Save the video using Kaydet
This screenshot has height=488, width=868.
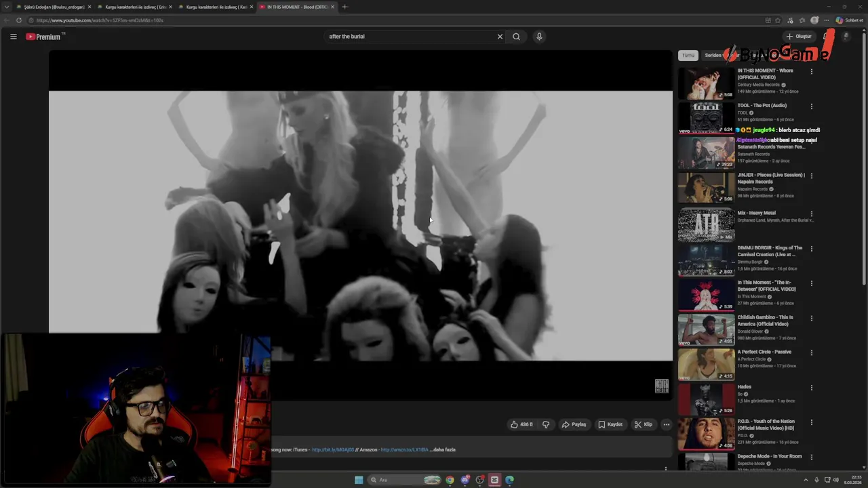610,424
